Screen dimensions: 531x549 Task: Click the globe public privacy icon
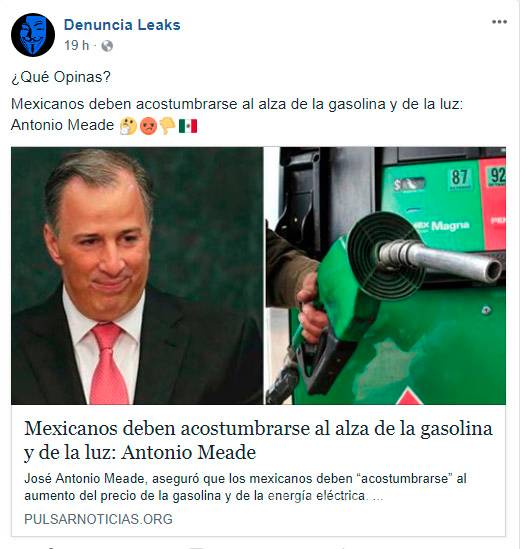point(107,46)
